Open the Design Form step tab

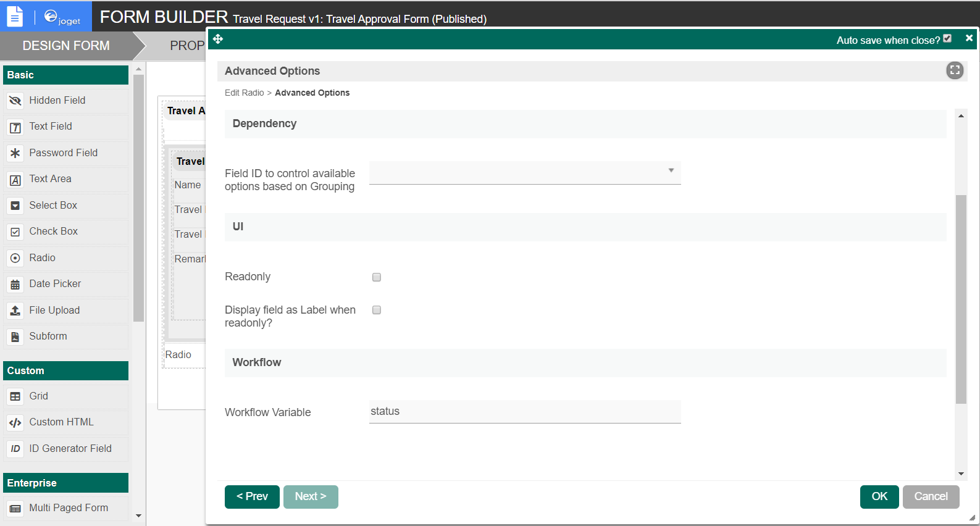(66, 46)
